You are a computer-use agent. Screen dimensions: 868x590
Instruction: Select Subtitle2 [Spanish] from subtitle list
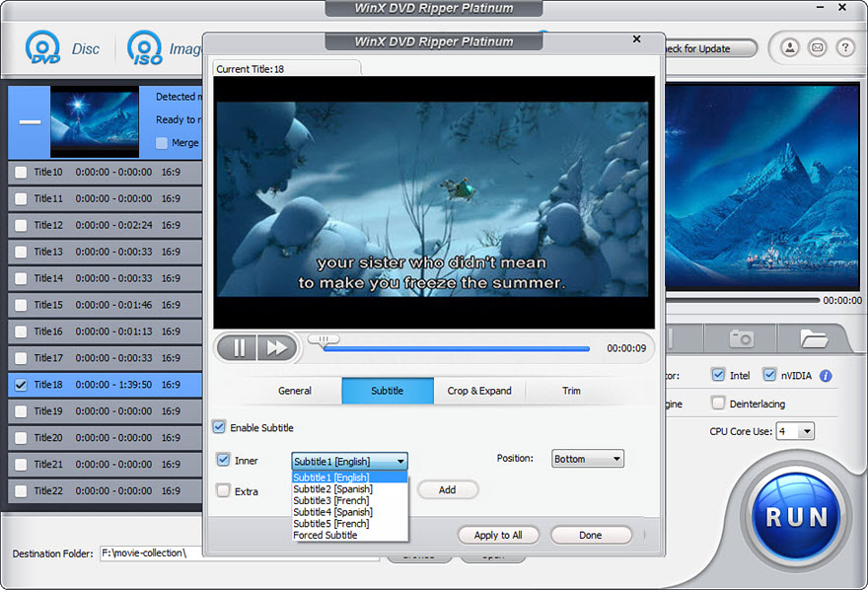click(332, 488)
